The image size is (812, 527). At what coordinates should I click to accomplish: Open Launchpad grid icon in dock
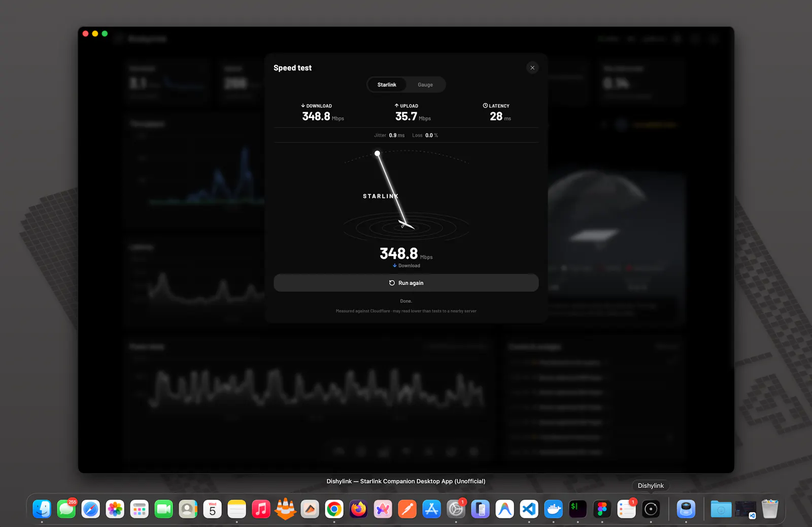pos(140,509)
